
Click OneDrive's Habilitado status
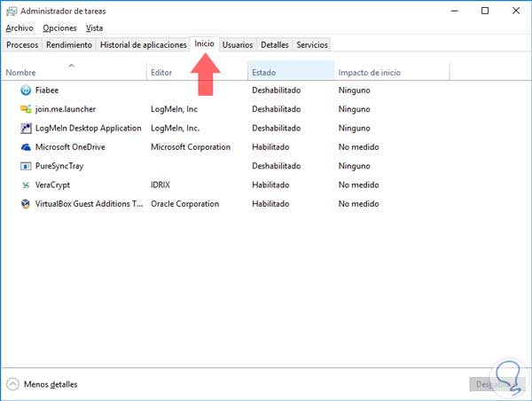point(270,147)
